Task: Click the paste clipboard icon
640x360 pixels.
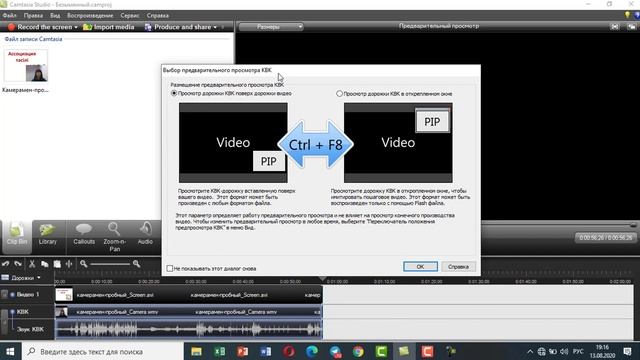Action: (57, 264)
